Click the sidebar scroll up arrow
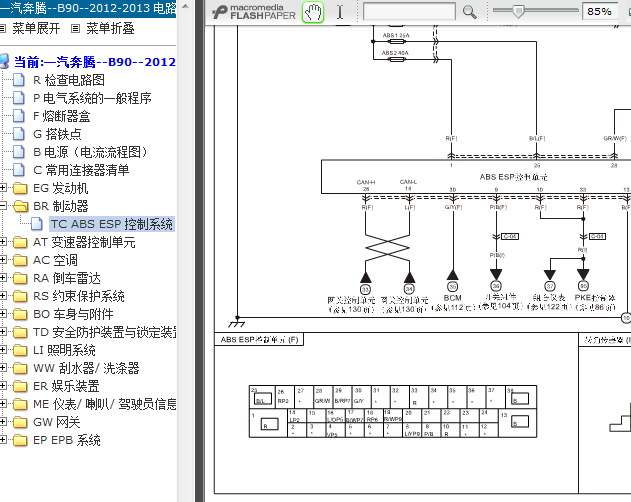 (185, 6)
